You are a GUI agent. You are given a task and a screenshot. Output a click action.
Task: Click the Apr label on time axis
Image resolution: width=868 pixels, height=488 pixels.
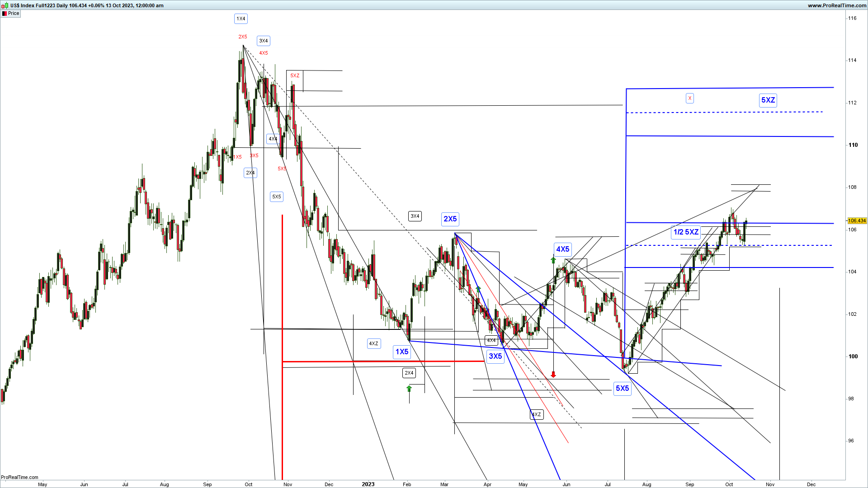pos(487,484)
